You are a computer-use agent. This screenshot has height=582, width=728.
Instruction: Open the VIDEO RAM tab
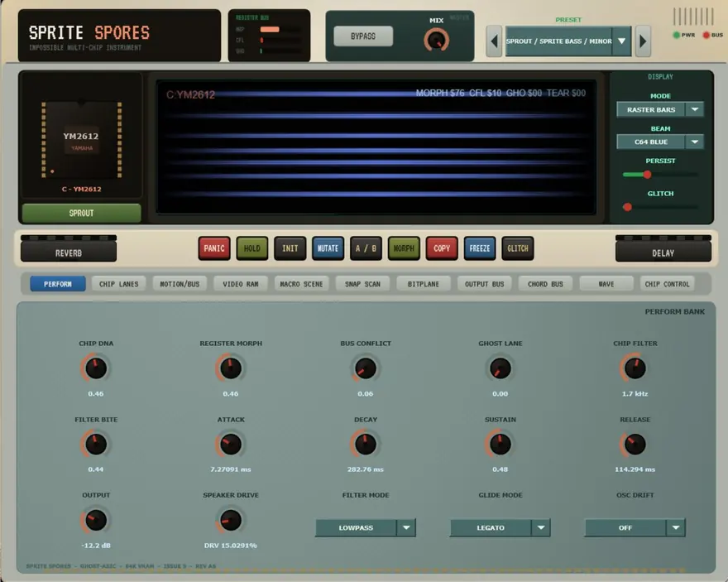click(x=241, y=284)
